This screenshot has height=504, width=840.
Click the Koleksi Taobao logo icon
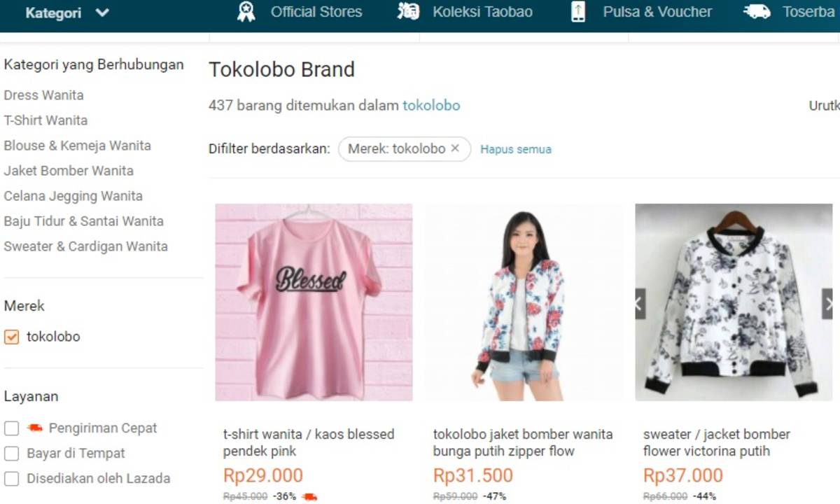coord(408,12)
